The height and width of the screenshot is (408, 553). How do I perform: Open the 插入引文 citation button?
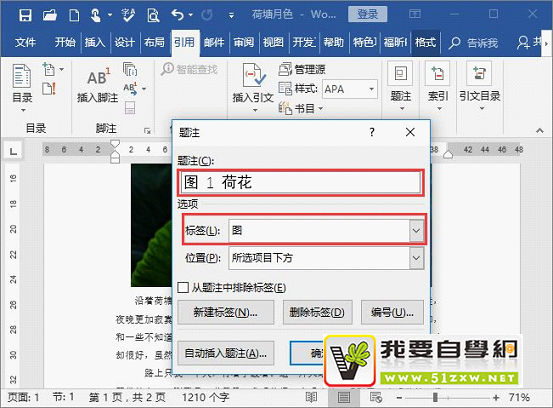(x=253, y=87)
